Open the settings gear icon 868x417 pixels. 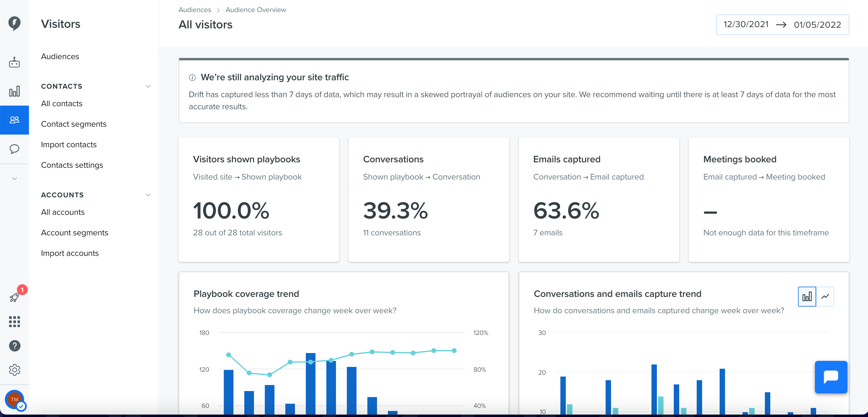14,370
